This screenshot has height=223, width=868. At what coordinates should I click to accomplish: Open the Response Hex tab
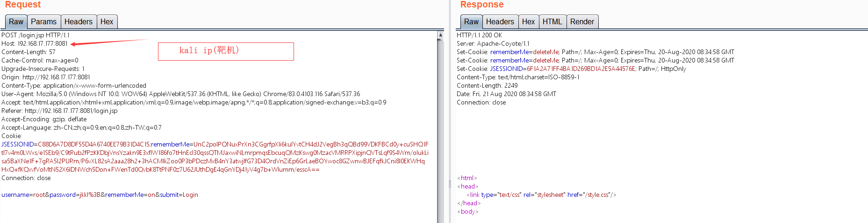tap(528, 21)
